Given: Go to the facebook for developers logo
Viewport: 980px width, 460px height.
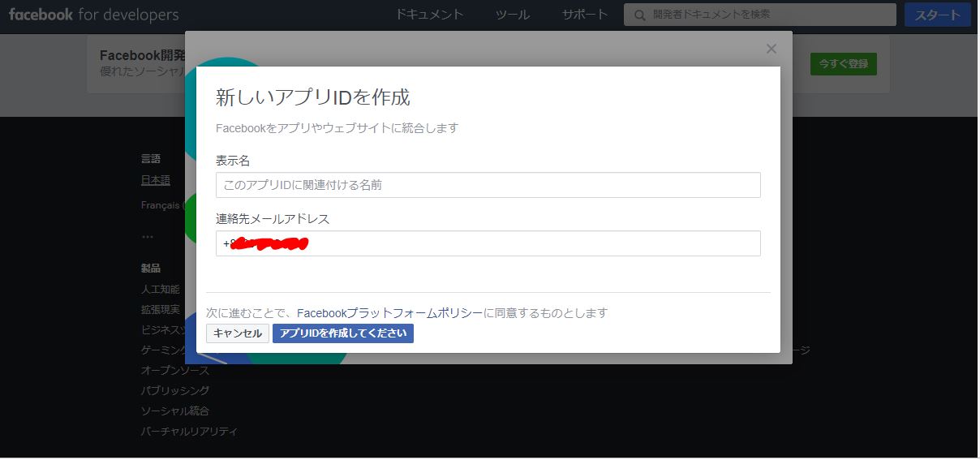Looking at the screenshot, I should tap(93, 15).
